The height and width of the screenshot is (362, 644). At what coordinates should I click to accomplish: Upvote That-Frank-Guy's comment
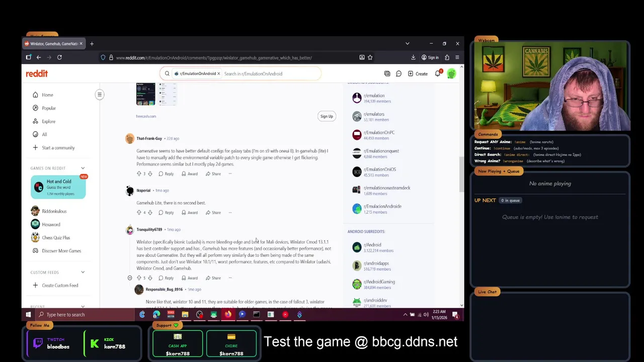139,174
